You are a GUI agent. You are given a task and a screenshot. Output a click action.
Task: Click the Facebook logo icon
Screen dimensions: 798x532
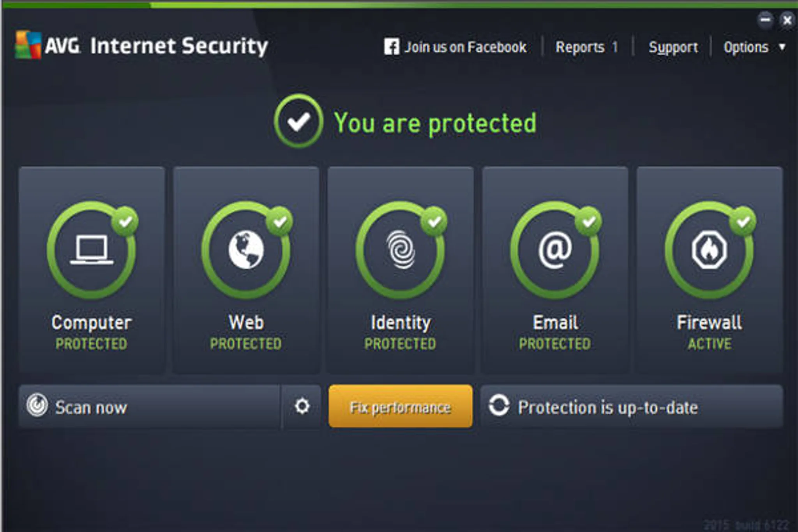pyautogui.click(x=391, y=47)
